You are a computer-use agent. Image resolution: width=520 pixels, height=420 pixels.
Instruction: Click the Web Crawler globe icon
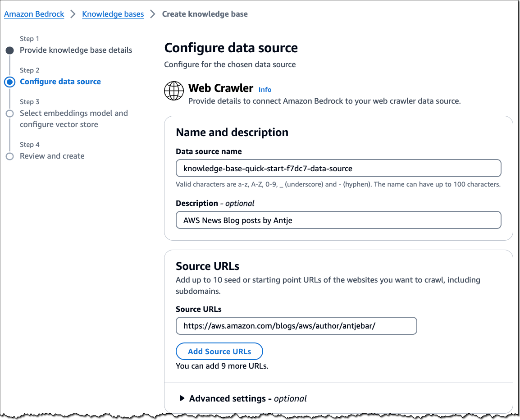174,91
